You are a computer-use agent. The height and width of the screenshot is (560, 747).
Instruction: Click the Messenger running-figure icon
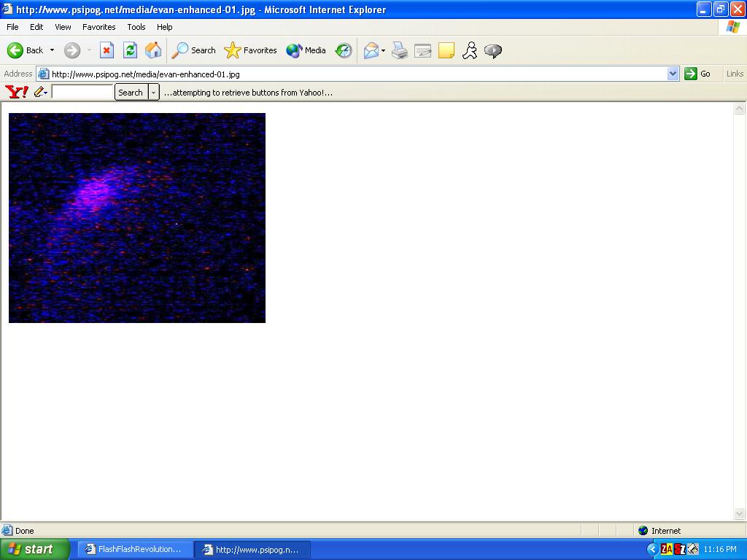click(x=470, y=50)
